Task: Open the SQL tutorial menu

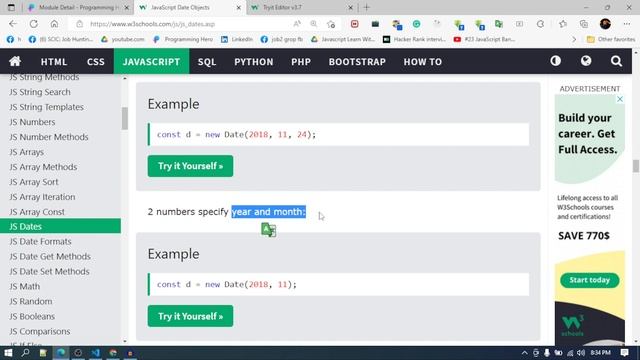Action: tap(207, 62)
